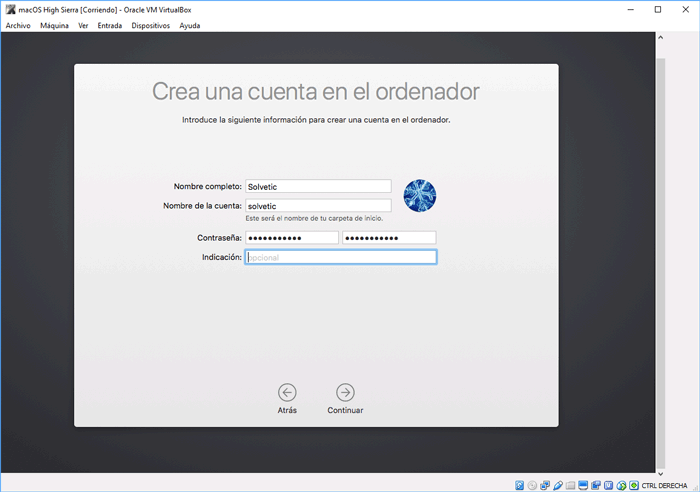Minimize the VirtualBox window
The width and height of the screenshot is (700, 492).
[x=630, y=9]
